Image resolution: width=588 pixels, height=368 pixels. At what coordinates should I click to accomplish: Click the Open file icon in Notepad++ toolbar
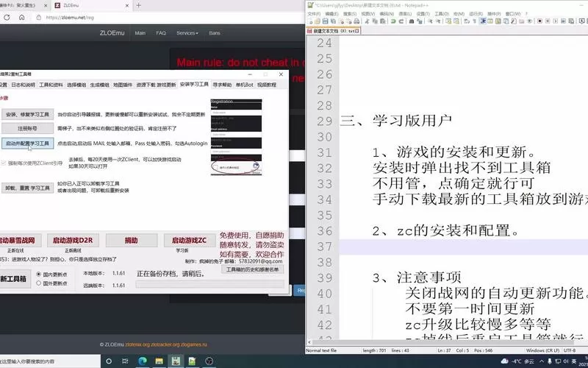[x=318, y=21]
